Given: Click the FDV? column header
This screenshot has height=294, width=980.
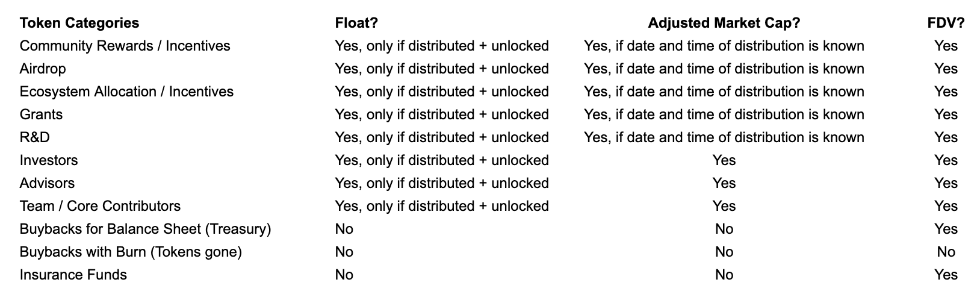Looking at the screenshot, I should pyautogui.click(x=946, y=23).
